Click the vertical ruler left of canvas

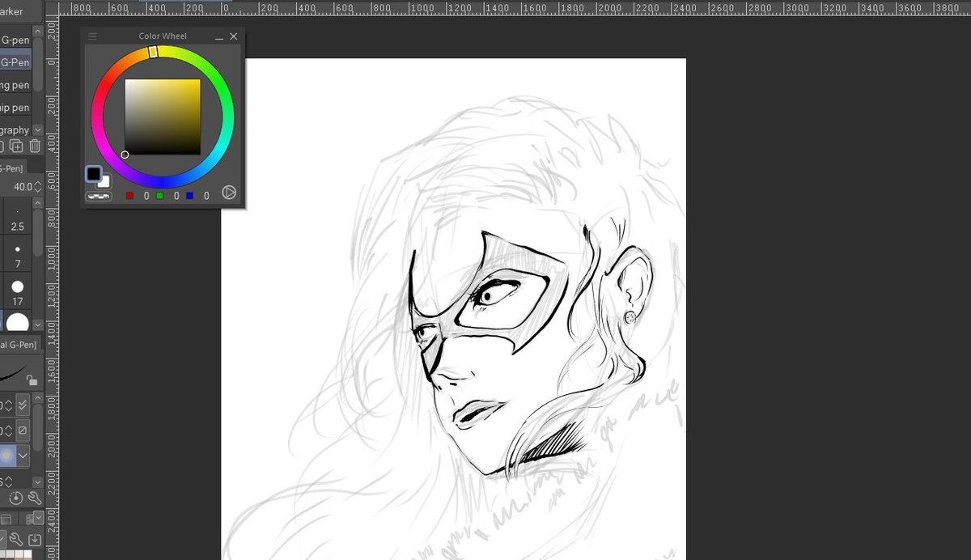52,287
